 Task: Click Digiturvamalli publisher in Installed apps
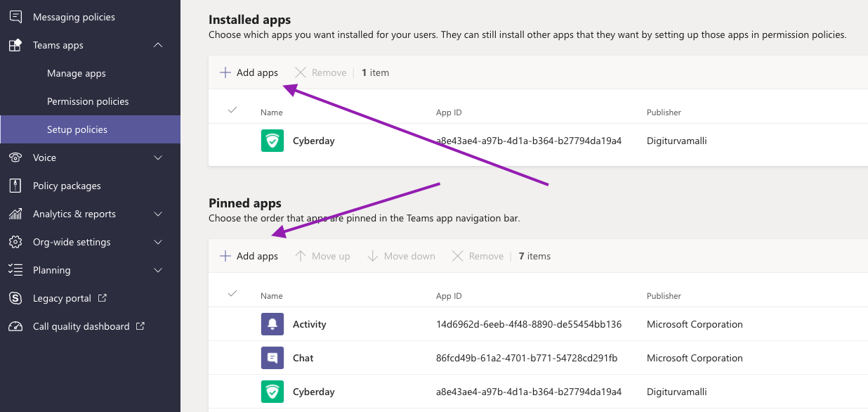[x=677, y=141]
